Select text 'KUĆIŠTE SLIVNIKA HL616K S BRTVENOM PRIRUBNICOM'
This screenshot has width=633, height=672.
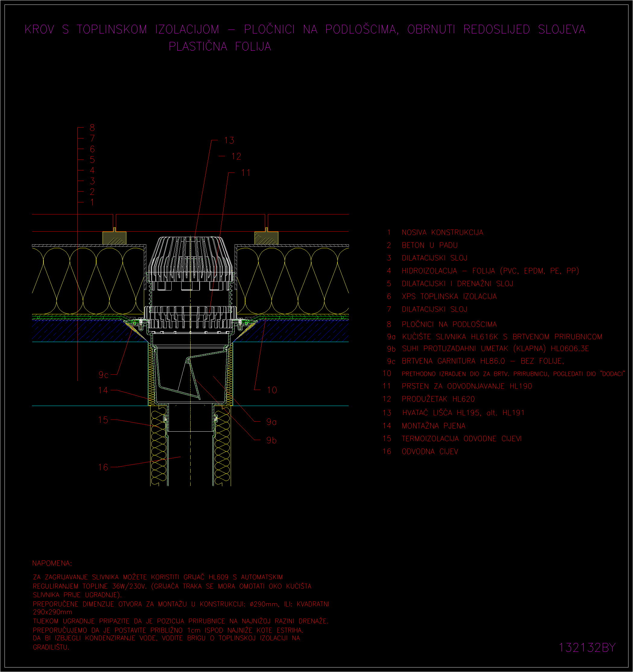point(502,337)
